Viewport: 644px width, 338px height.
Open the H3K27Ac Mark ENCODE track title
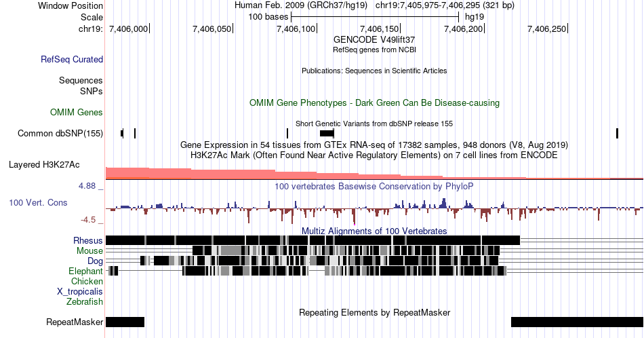click(x=374, y=155)
